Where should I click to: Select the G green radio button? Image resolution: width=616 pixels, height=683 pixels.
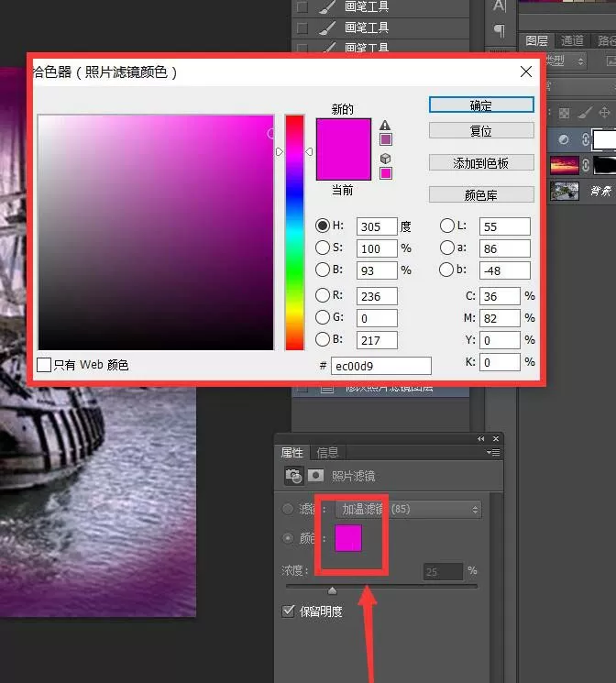click(x=323, y=317)
